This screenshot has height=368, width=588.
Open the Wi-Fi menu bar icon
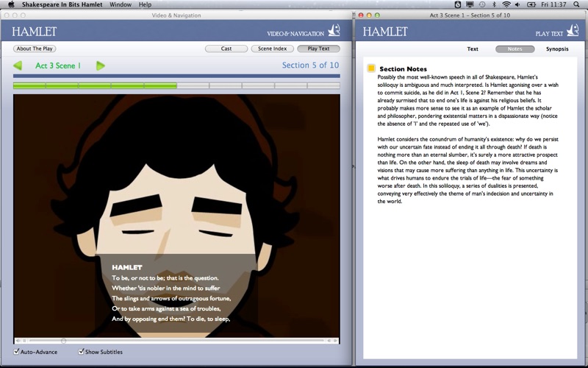tap(506, 4)
